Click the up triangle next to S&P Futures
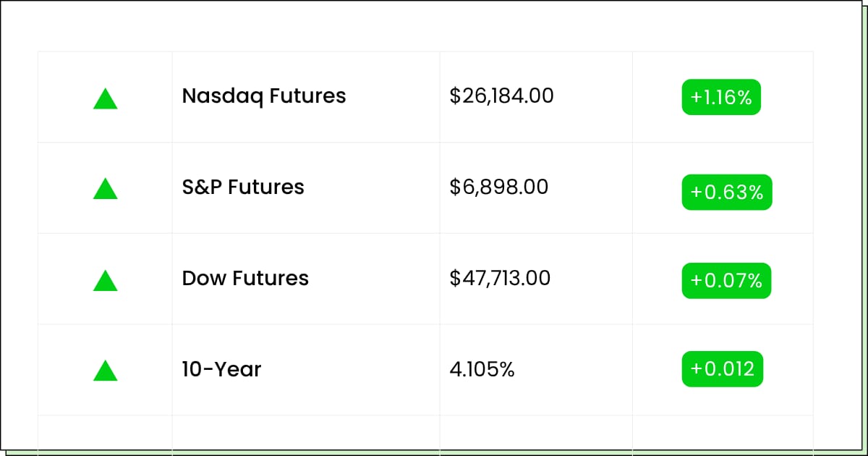The image size is (868, 456). click(106, 190)
